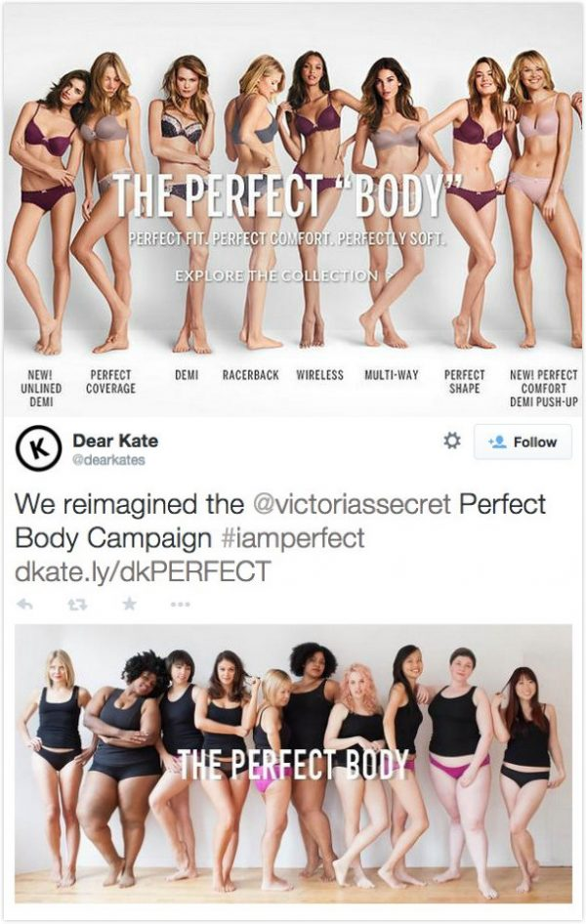The image size is (586, 924).
Task: Select the Wireless label
Action: (319, 375)
